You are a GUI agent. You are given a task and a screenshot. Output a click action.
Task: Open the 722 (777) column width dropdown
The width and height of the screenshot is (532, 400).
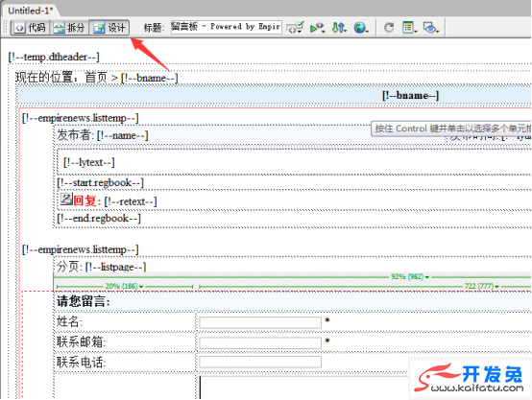482,287
